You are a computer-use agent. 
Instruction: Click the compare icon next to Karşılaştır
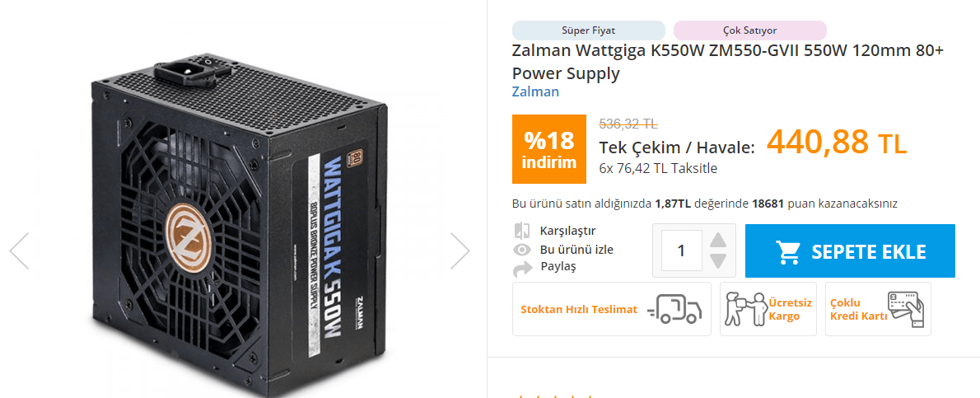pos(522,231)
